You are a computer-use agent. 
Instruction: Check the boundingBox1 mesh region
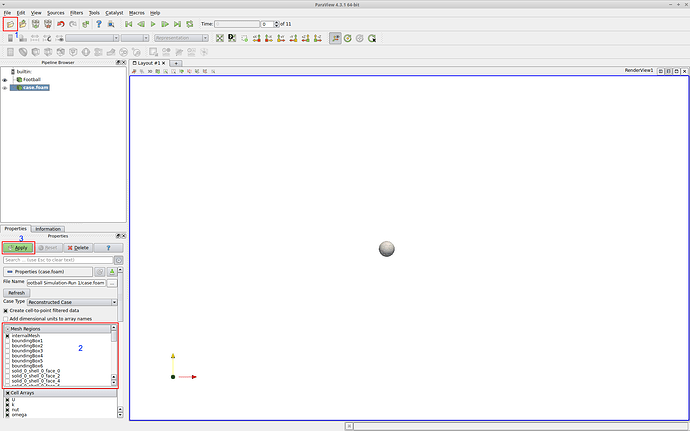7,341
